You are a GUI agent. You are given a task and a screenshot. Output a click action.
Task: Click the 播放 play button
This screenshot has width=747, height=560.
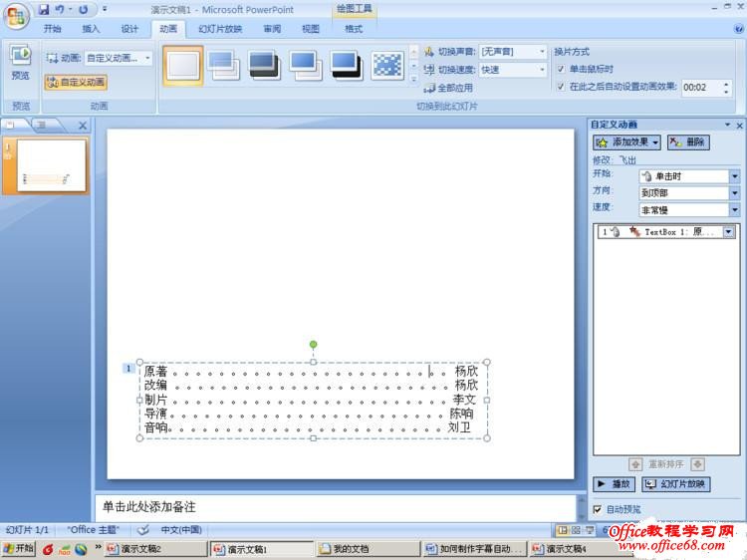(615, 484)
